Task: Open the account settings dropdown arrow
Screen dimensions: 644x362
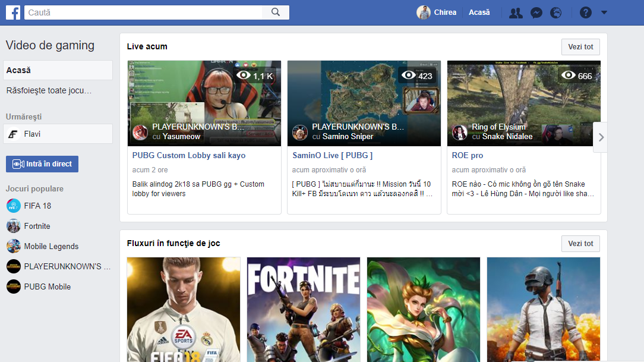Action: (x=604, y=12)
